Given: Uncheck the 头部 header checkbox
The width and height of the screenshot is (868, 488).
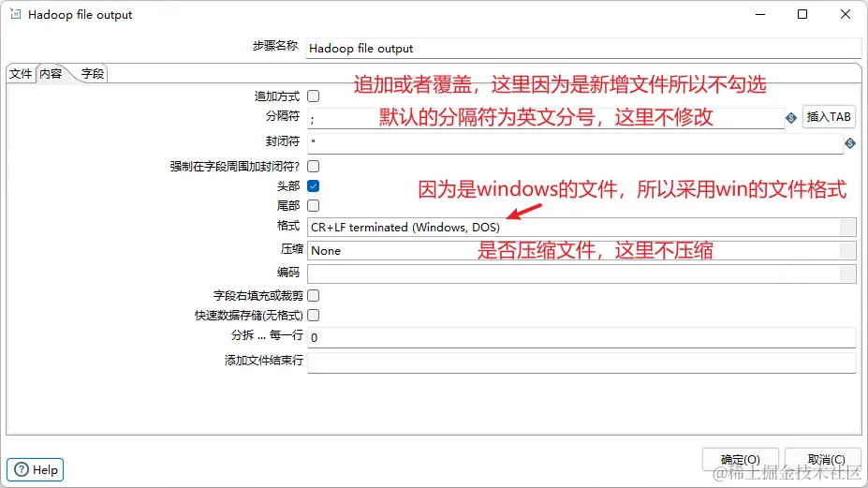Looking at the screenshot, I should (x=314, y=185).
